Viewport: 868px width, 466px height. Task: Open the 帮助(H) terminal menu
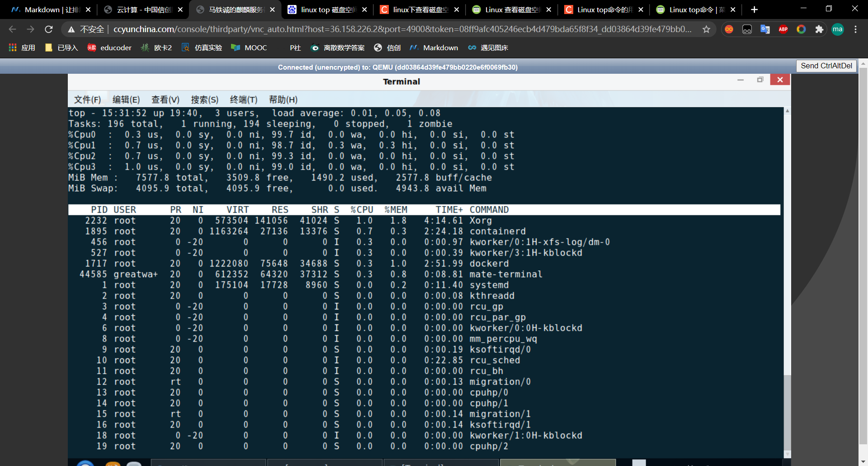point(283,100)
